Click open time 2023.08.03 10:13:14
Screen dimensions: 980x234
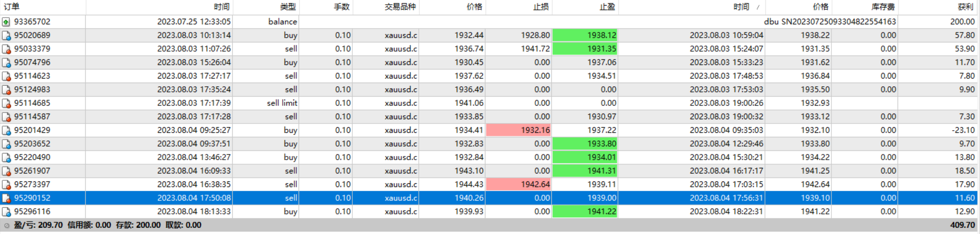tap(194, 35)
